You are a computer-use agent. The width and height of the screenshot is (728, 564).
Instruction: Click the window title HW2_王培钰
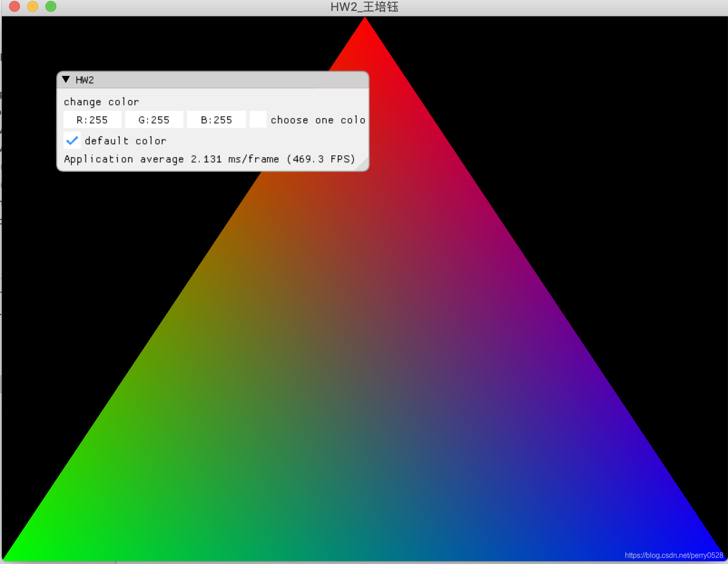click(364, 7)
